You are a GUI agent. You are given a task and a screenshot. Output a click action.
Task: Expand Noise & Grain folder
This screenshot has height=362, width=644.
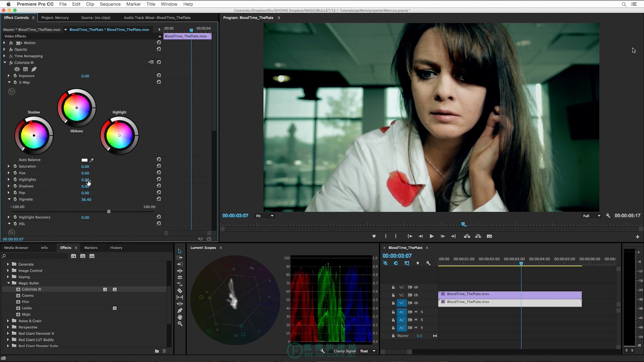pyautogui.click(x=8, y=321)
